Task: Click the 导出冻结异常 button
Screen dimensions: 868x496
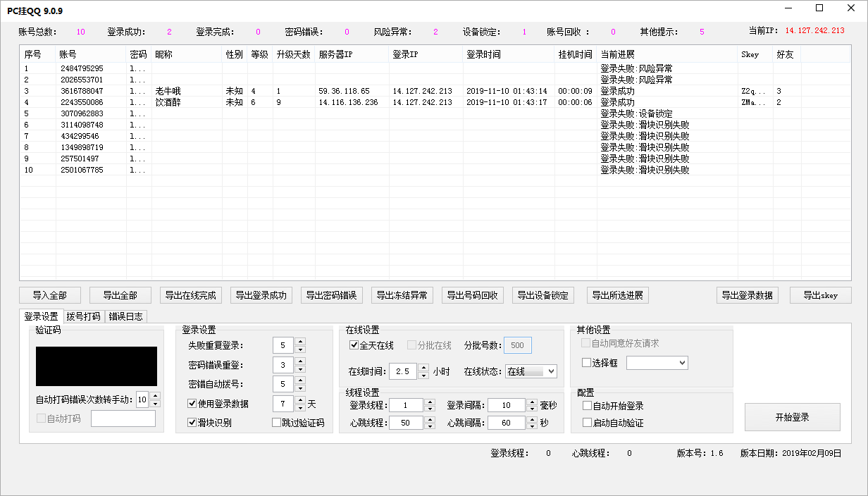Action: pyautogui.click(x=402, y=295)
